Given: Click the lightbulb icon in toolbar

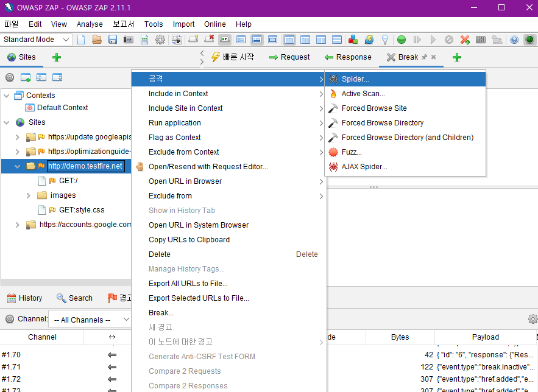Looking at the screenshot, I should pyautogui.click(x=385, y=40).
